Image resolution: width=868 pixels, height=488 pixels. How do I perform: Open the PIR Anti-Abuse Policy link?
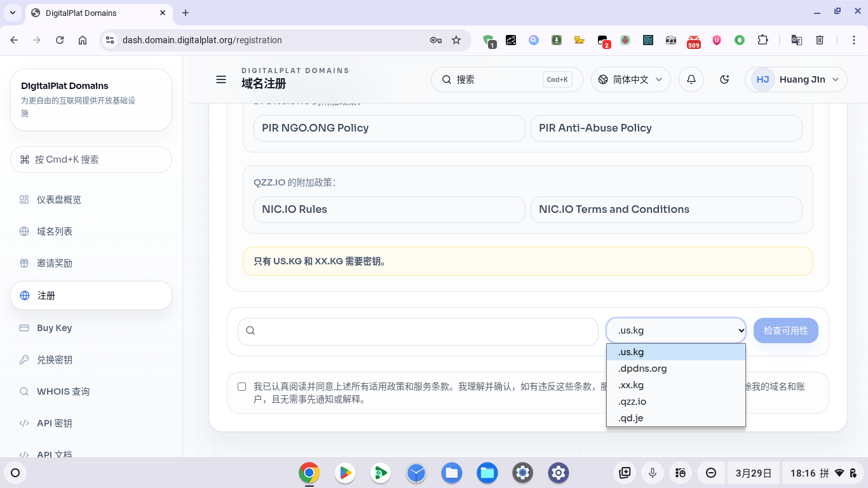pos(666,128)
